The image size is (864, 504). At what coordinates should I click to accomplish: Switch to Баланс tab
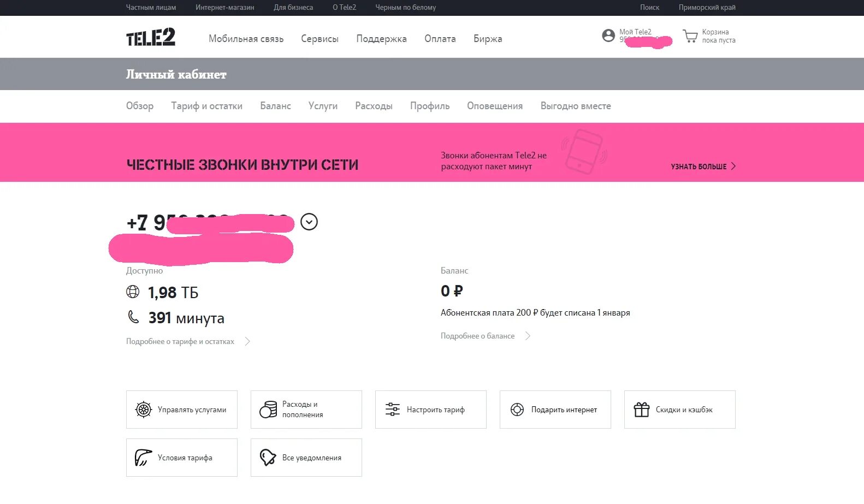(275, 106)
